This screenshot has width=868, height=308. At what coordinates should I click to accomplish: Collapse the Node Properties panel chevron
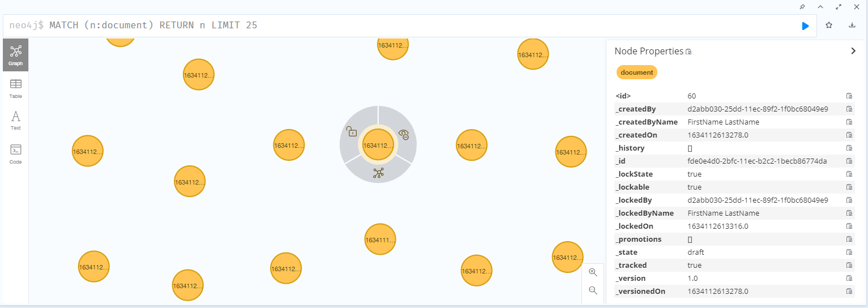click(x=853, y=51)
